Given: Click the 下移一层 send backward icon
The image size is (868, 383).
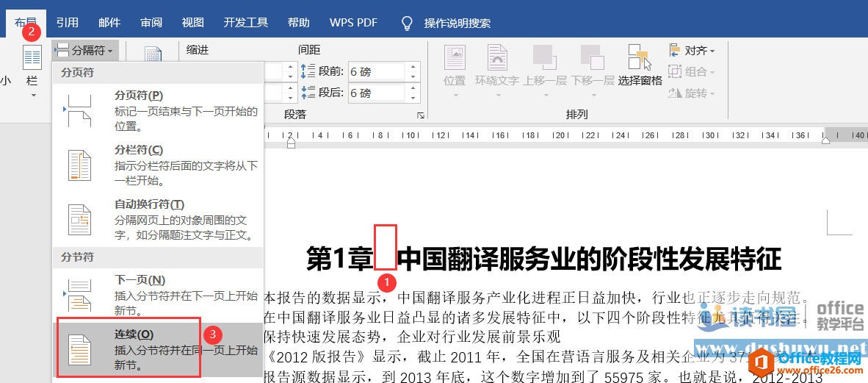Looking at the screenshot, I should (593, 57).
